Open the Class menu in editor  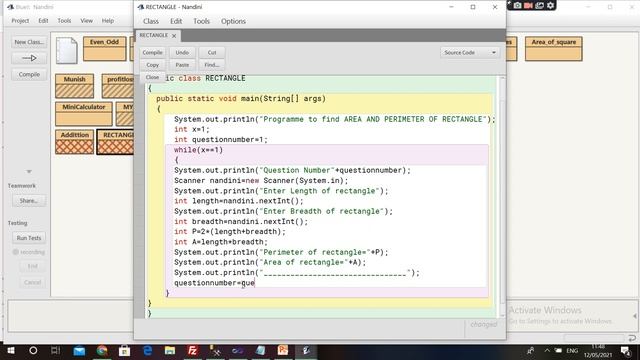tap(151, 21)
